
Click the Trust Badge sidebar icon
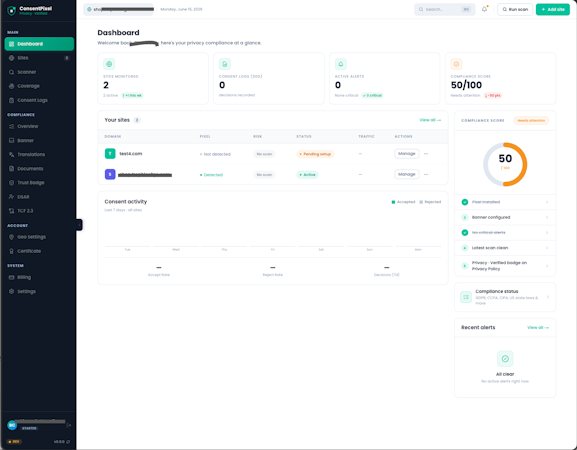pyautogui.click(x=11, y=183)
